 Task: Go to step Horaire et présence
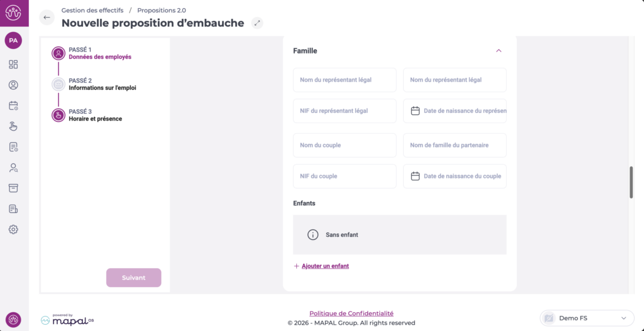(x=95, y=119)
